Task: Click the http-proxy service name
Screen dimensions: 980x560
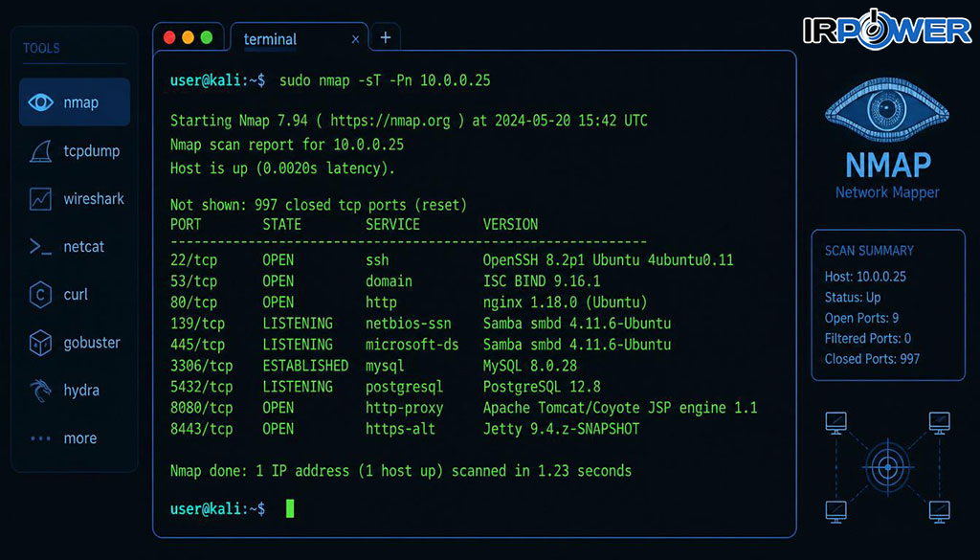Action: point(405,408)
